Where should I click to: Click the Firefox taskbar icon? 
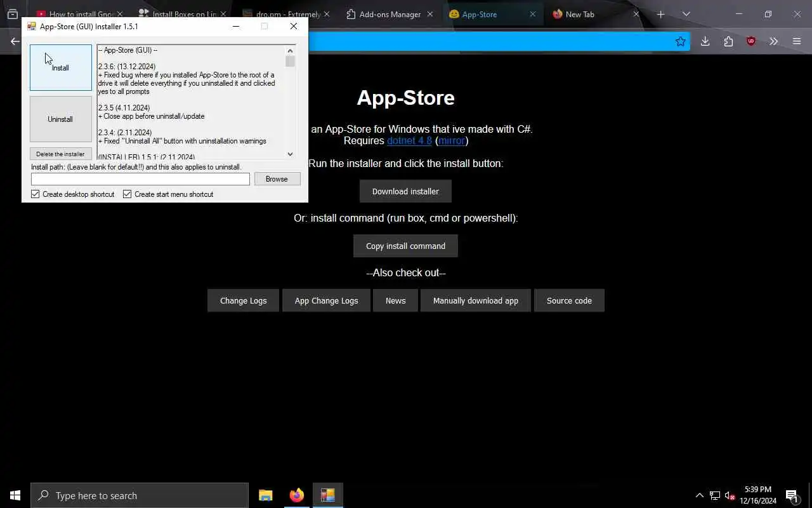297,495
